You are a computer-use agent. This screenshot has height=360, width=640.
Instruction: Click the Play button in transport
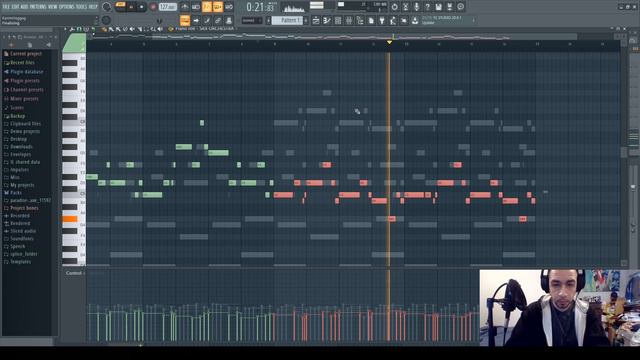tap(131, 7)
